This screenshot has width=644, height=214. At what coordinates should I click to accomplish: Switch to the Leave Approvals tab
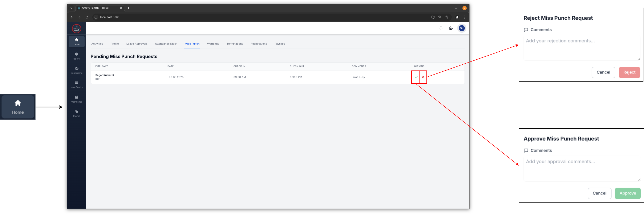point(137,44)
